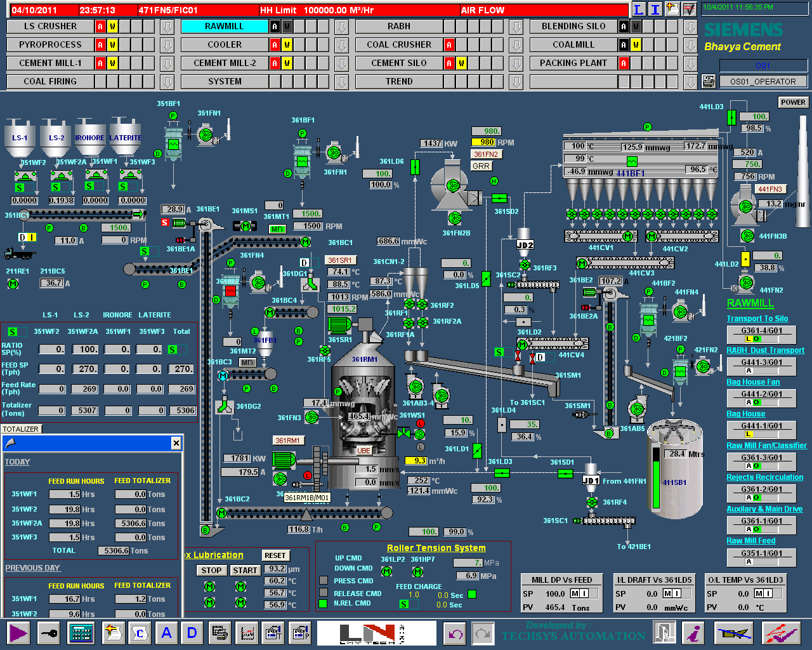Open the key login icon
This screenshot has width=812, height=650.
[49, 633]
